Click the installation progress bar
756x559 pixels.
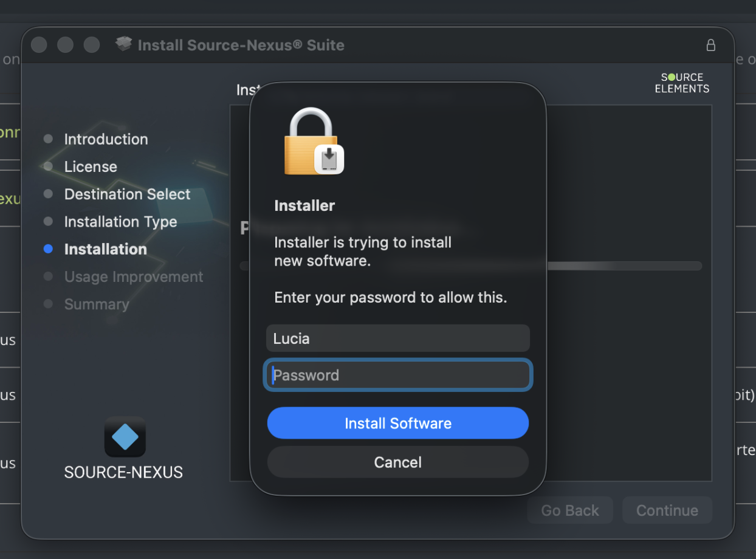point(626,266)
